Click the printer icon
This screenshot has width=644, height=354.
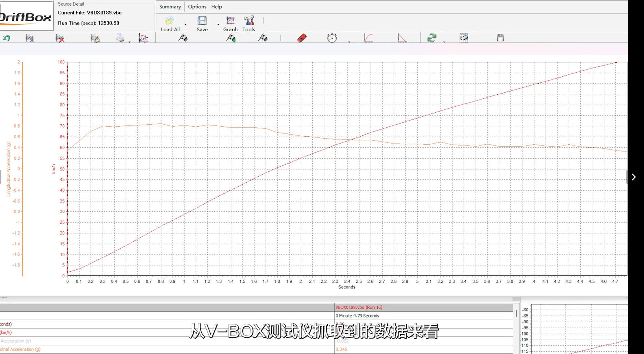click(x=120, y=38)
